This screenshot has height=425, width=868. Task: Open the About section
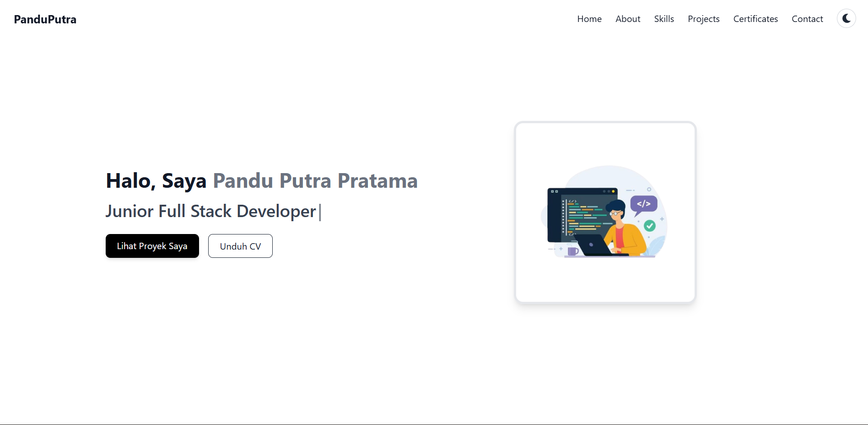click(x=627, y=19)
